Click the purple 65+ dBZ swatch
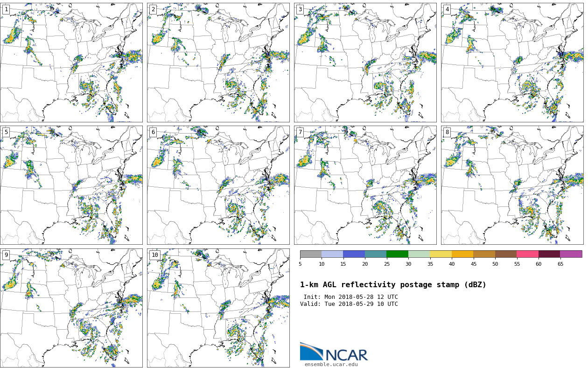Viewport: 588px width, 368px height. 571,254
